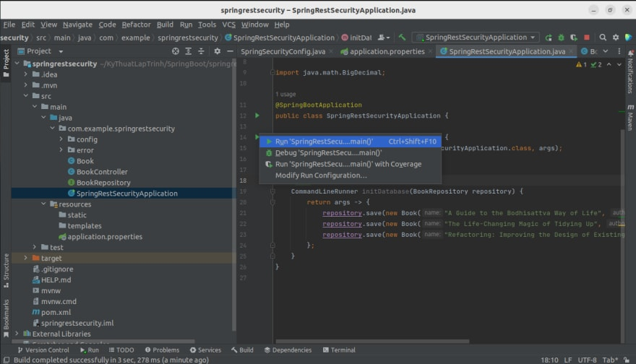
Task: Click the Debug bug icon in the top toolbar
Action: (x=561, y=38)
